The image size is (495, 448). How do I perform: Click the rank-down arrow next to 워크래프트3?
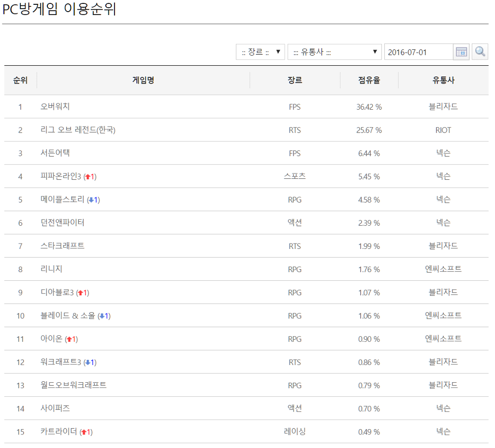[89, 362]
